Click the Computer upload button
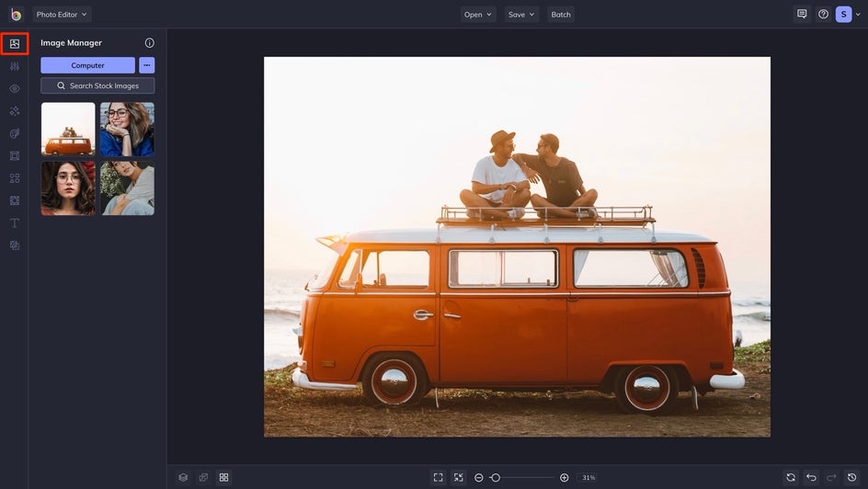This screenshot has height=489, width=868. 87,65
